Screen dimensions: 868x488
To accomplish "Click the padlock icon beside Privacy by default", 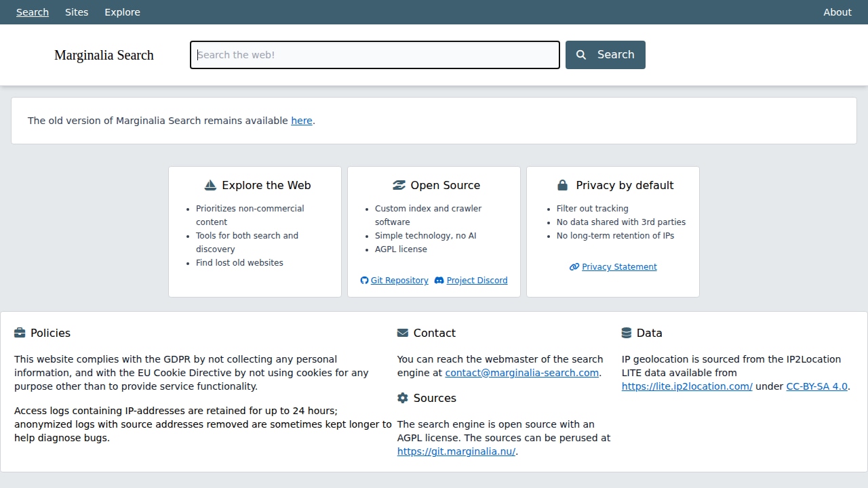I will [x=562, y=185].
